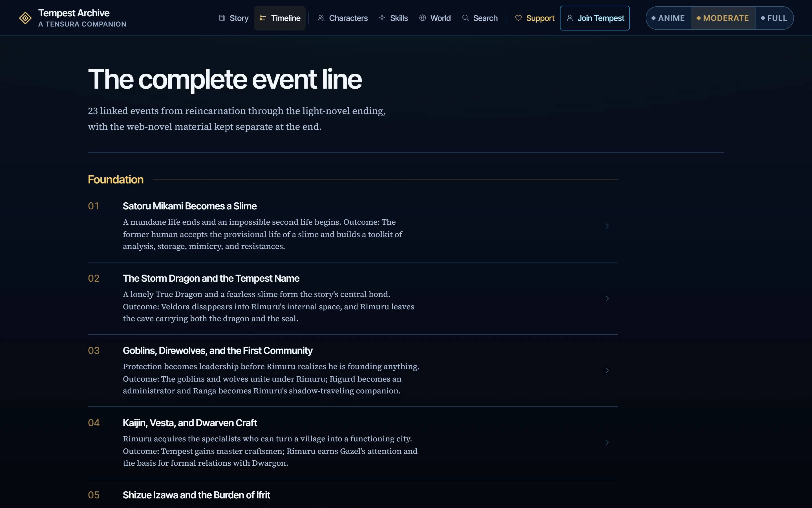Expand the Satoru Mikami Becomes a Slime chevron
Viewport: 812px width, 508px height.
click(607, 226)
